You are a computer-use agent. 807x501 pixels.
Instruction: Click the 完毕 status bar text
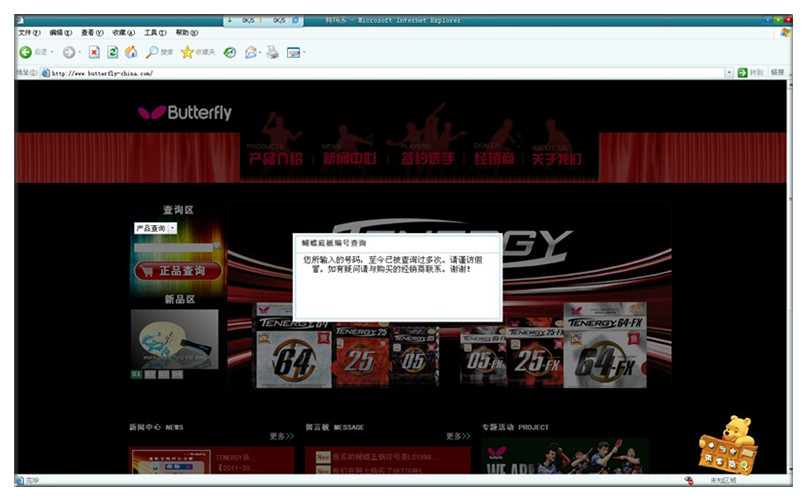tap(32, 480)
